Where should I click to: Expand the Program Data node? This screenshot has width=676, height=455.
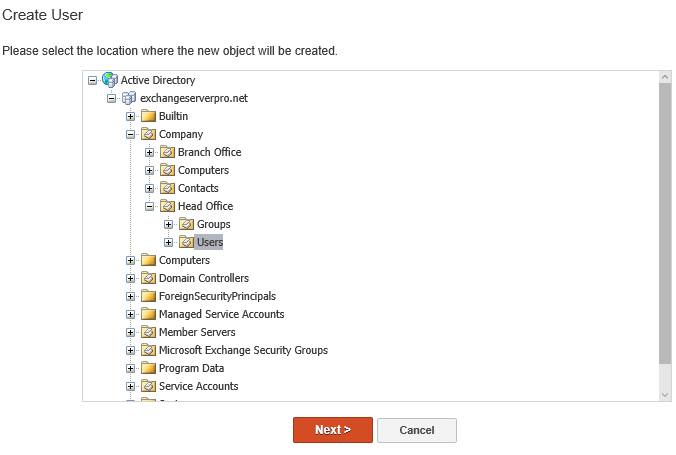click(x=131, y=368)
